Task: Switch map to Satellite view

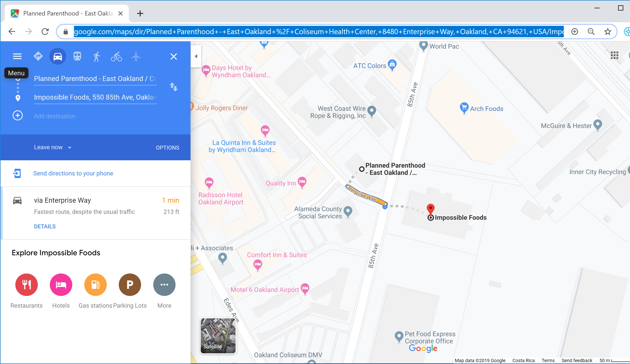Action: (218, 336)
